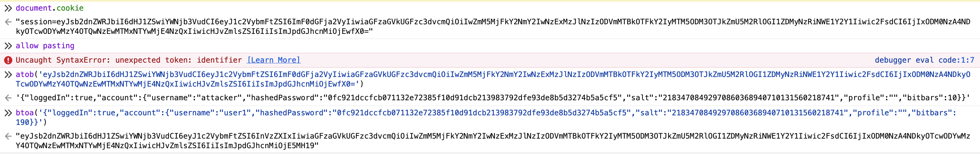Click the allow pasting command text
980x154 pixels.
click(45, 46)
